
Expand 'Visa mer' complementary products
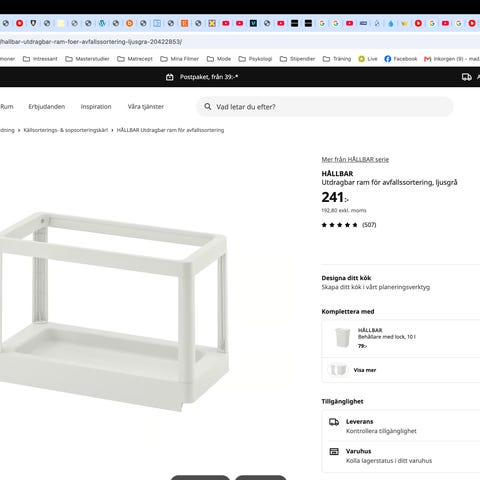[365, 370]
